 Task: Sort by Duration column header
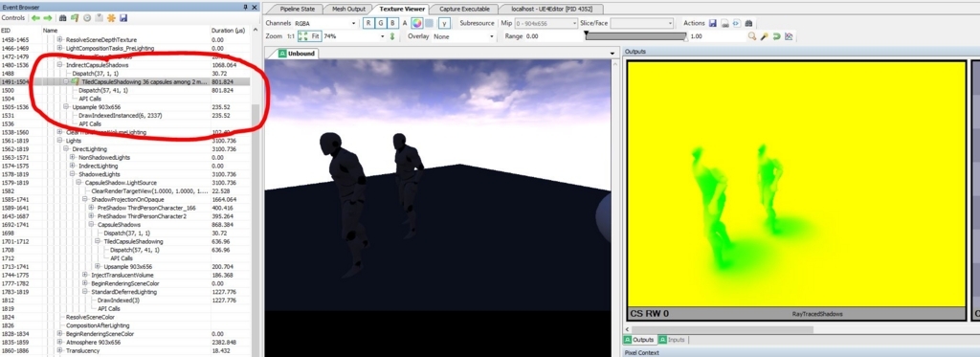click(230, 30)
